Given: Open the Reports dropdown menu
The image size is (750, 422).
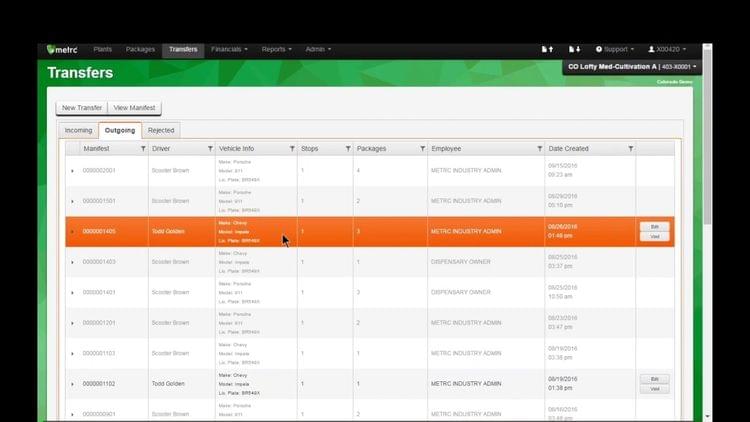Looking at the screenshot, I should 276,49.
